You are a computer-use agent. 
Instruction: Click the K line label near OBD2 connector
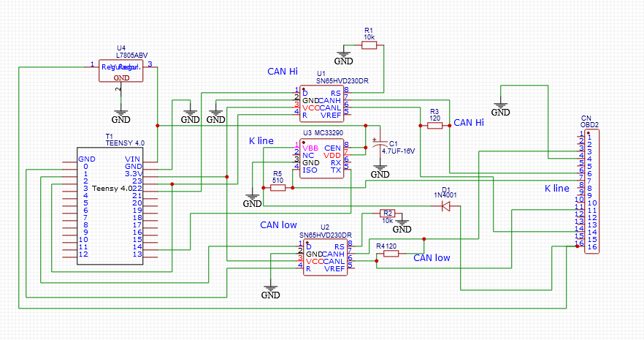click(x=556, y=188)
